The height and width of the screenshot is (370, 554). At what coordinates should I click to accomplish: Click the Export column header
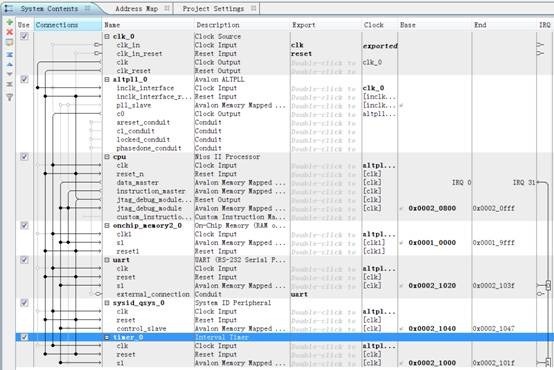[x=325, y=25]
